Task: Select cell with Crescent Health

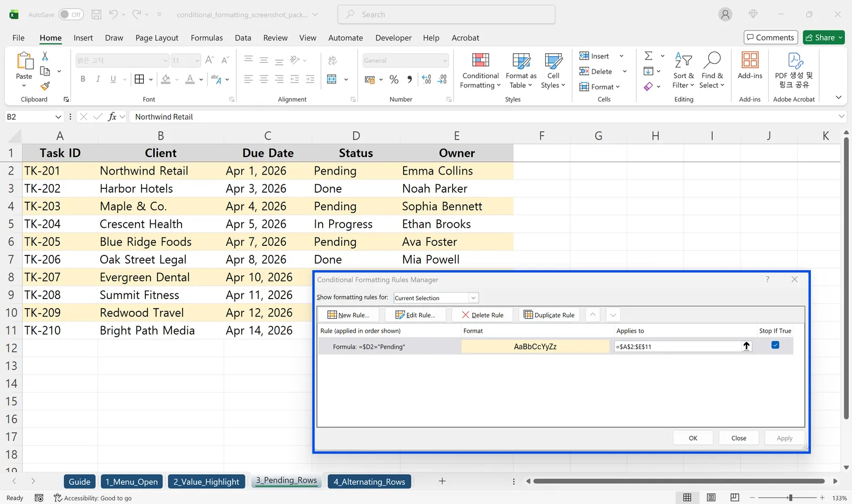Action: pyautogui.click(x=161, y=224)
